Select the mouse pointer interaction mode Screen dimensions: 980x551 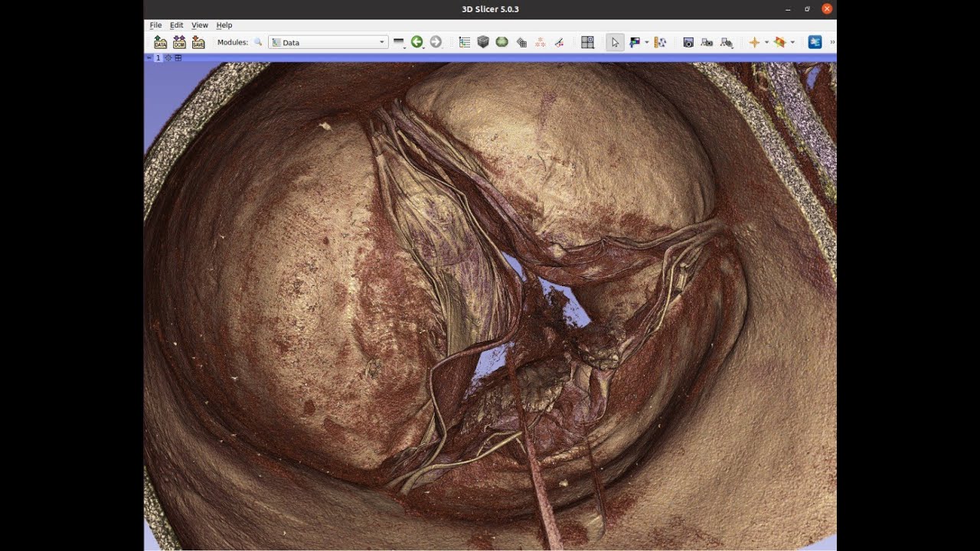(x=615, y=42)
